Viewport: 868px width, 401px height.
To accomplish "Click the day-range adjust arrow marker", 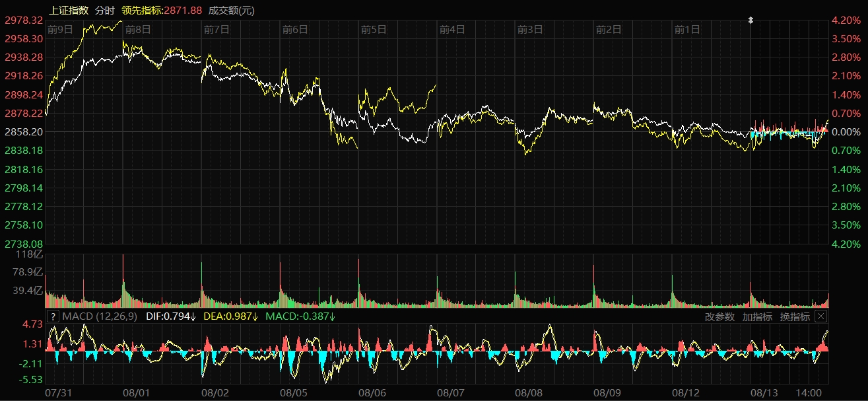I will (x=751, y=20).
